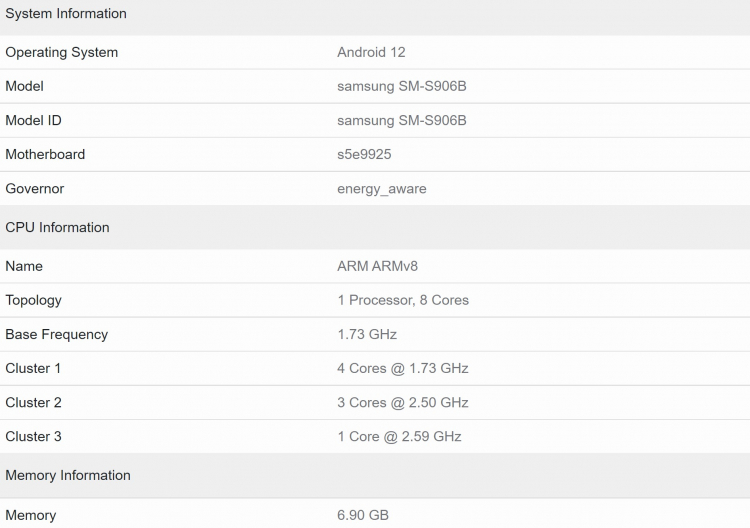The image size is (750, 528).
Task: Click the 1 Core @ 2.59 GHz value
Action: pyautogui.click(x=399, y=436)
